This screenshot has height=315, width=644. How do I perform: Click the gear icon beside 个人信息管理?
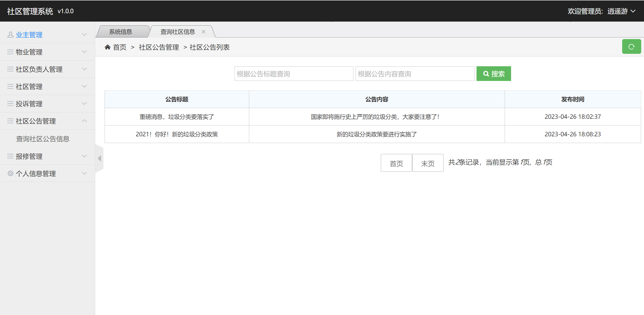click(10, 173)
